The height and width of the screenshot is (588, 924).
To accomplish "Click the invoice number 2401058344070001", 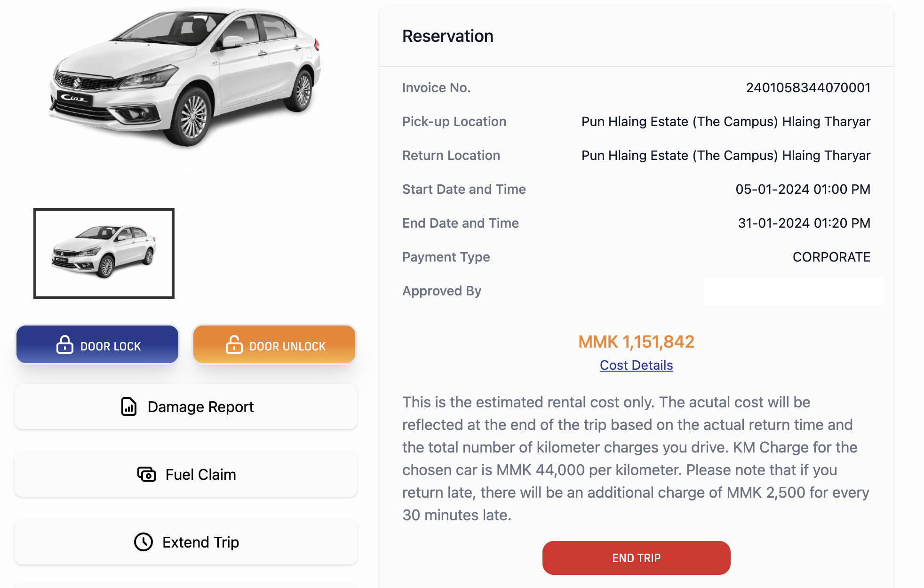I will point(808,87).
